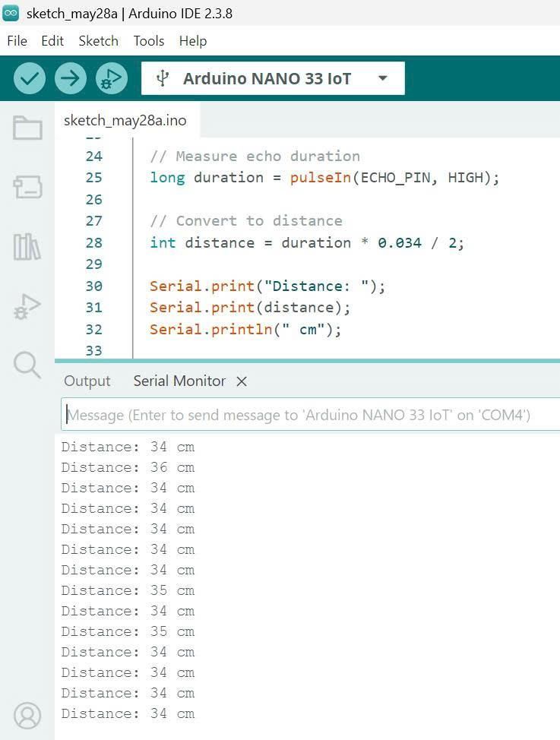Start debugging with the debug play button
Image resolution: width=560 pixels, height=740 pixels.
coord(112,77)
